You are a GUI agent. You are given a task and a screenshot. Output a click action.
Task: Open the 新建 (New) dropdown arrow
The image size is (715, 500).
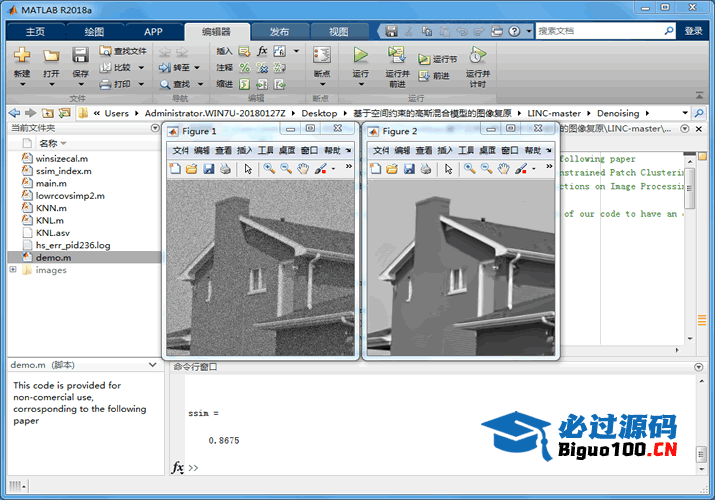pyautogui.click(x=22, y=84)
